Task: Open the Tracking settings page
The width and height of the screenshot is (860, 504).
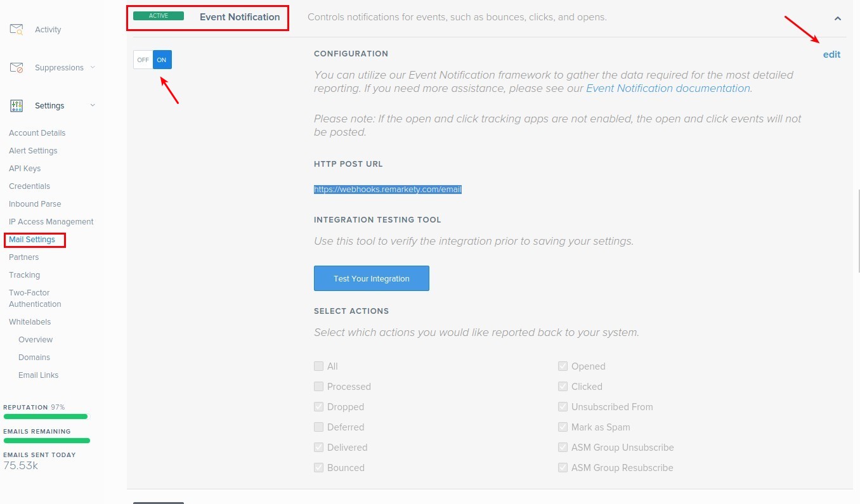Action: [x=24, y=275]
